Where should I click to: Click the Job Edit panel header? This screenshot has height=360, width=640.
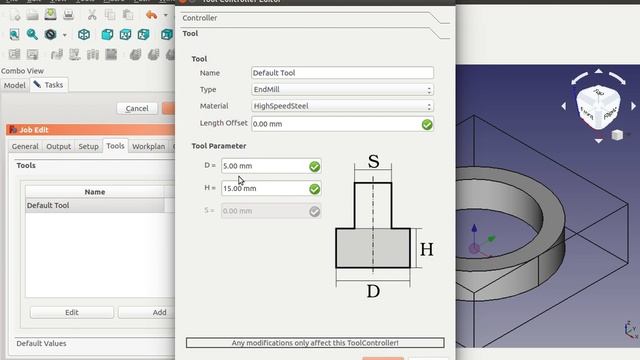[x=91, y=130]
